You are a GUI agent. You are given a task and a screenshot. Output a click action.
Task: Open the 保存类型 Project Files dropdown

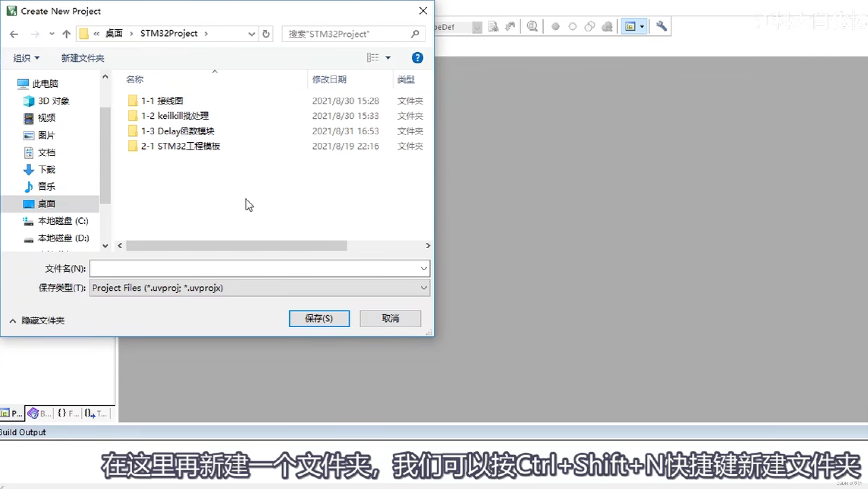[x=259, y=288]
